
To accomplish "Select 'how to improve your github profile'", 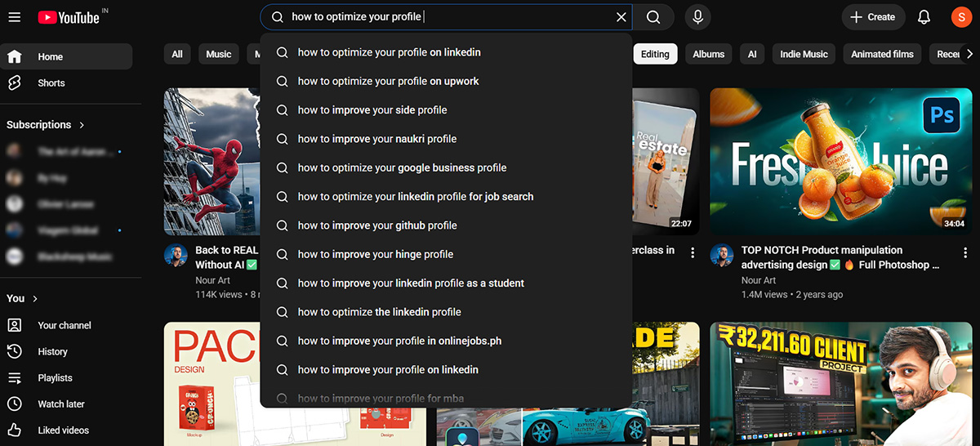I will pyautogui.click(x=446, y=225).
